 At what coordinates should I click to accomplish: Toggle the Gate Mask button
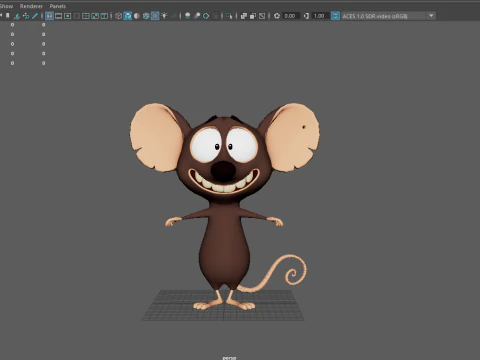click(x=77, y=16)
